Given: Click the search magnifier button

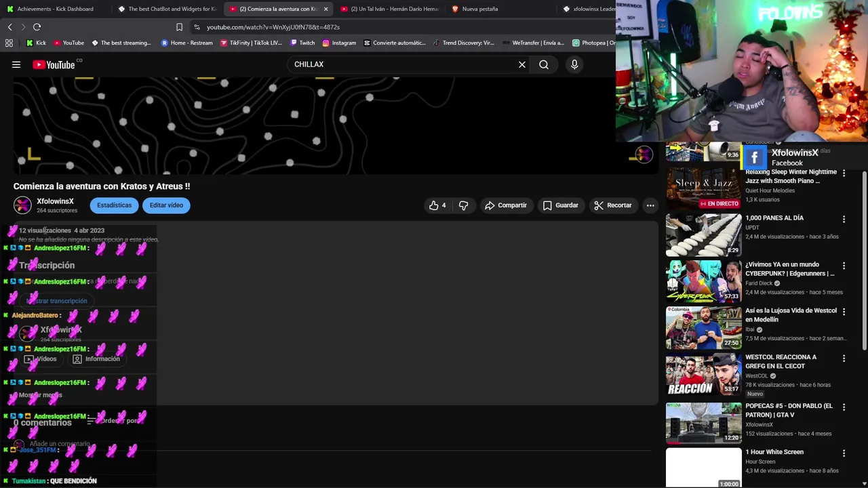Looking at the screenshot, I should pyautogui.click(x=544, y=64).
